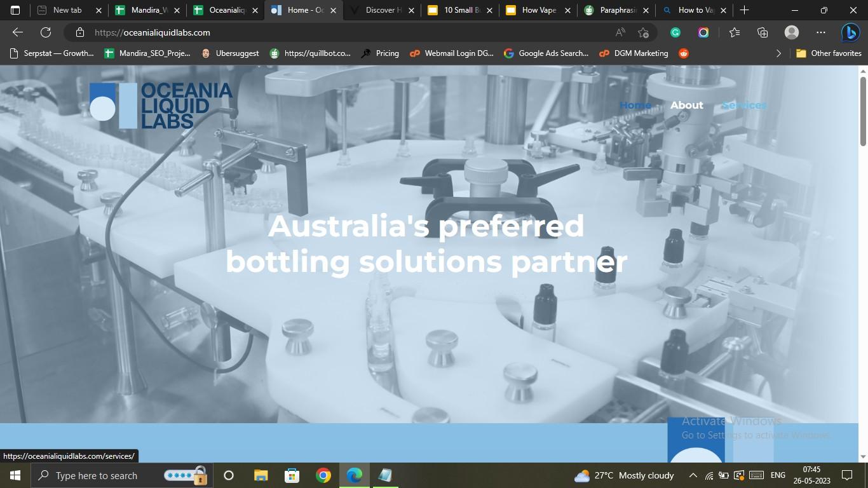
Task: Close the New tab tab
Action: (x=98, y=10)
